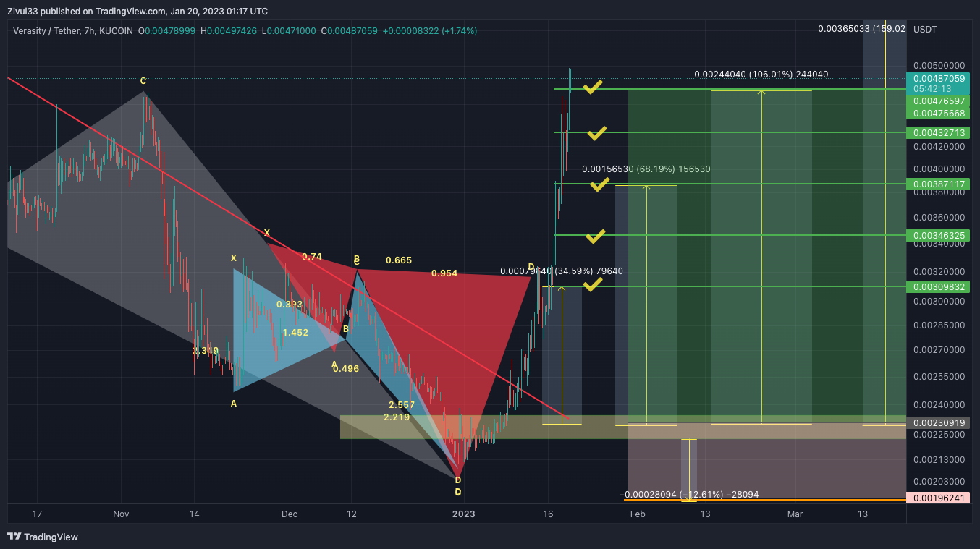The image size is (980, 549).
Task: Click the 0.954 ratio label
Action: click(x=444, y=273)
